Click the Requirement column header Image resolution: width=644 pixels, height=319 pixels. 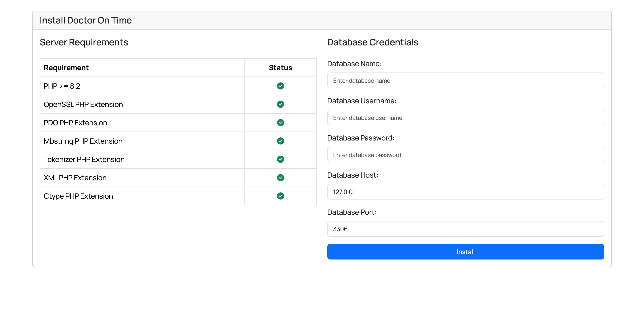66,68
